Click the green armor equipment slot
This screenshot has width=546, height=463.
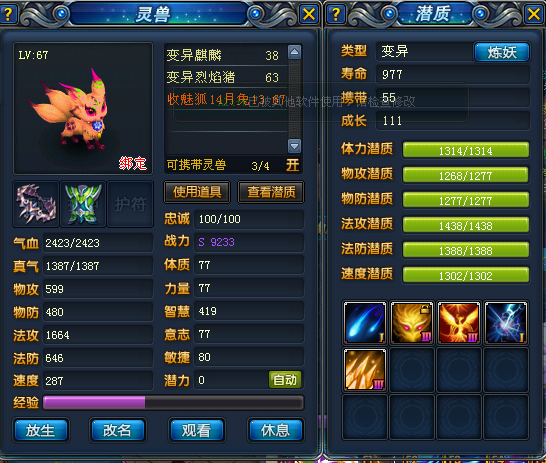pos(83,204)
